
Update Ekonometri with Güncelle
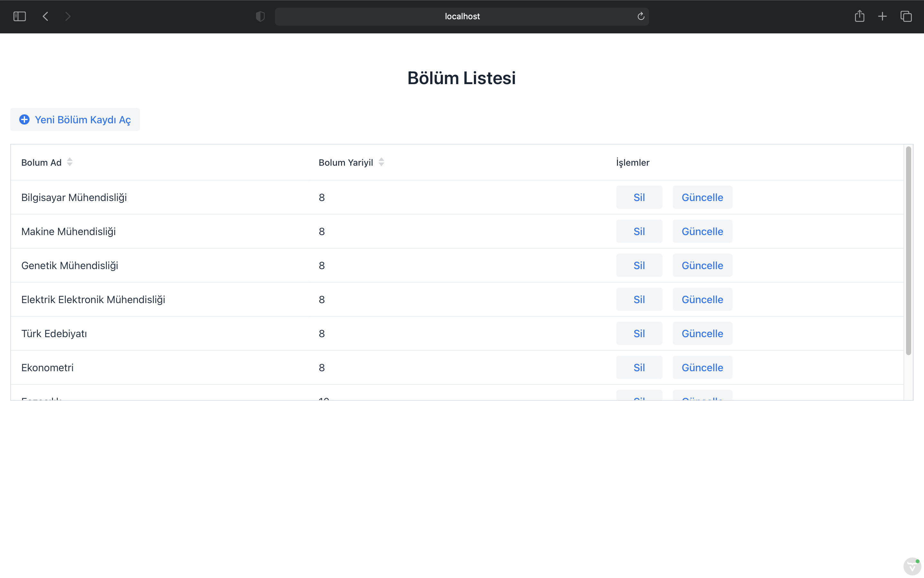point(702,367)
